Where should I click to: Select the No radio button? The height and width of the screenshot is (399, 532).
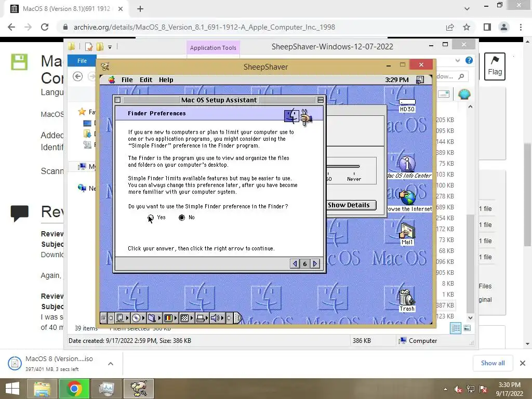[182, 218]
